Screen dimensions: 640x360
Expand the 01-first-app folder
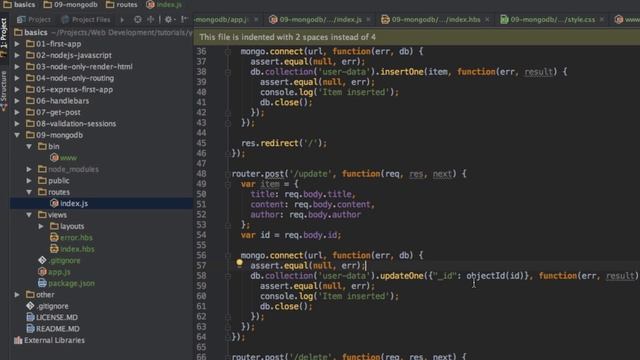coord(17,44)
